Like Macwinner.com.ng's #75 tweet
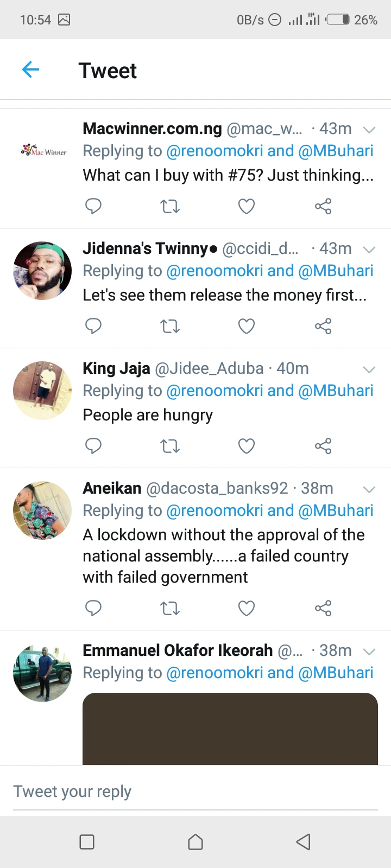 (247, 206)
